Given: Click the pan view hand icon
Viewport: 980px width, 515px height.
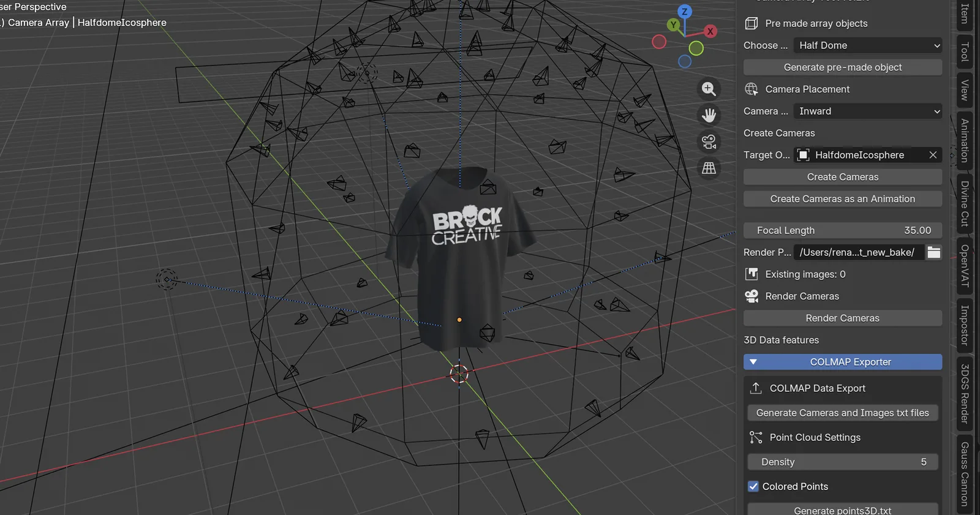Looking at the screenshot, I should point(709,115).
